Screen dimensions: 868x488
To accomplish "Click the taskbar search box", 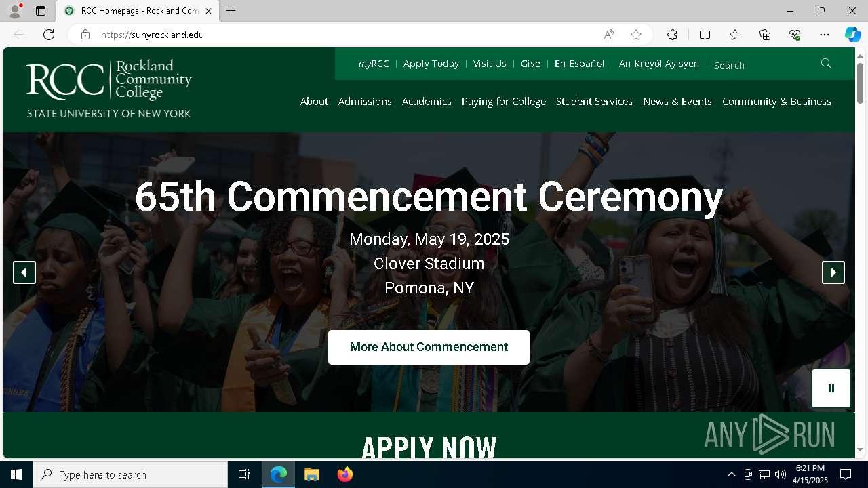I will point(130,474).
